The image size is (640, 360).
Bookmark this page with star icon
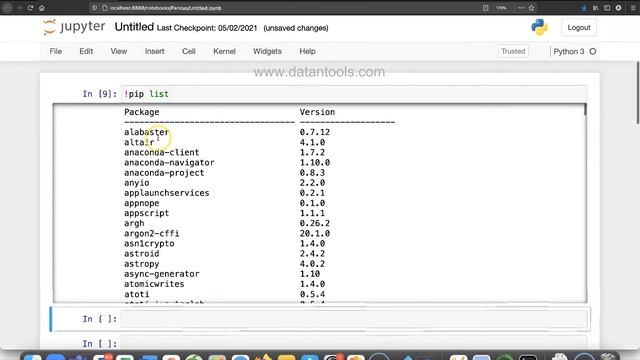[x=531, y=8]
